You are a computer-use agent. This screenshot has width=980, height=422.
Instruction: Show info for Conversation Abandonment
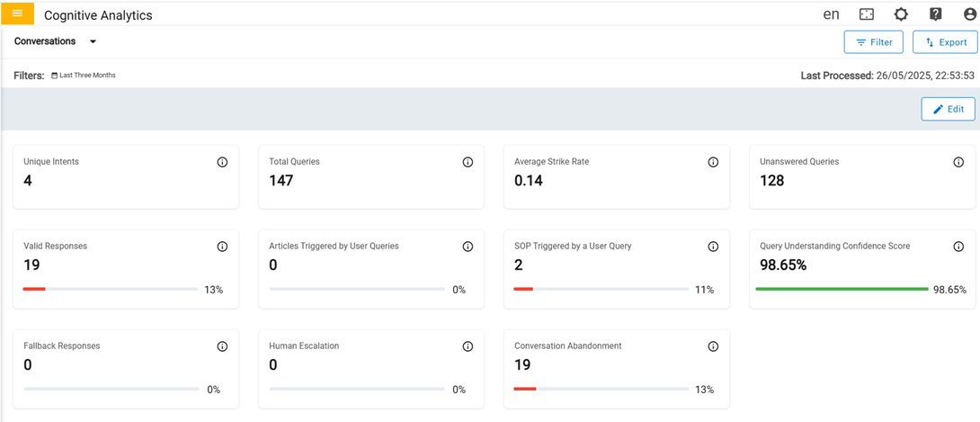tap(713, 346)
